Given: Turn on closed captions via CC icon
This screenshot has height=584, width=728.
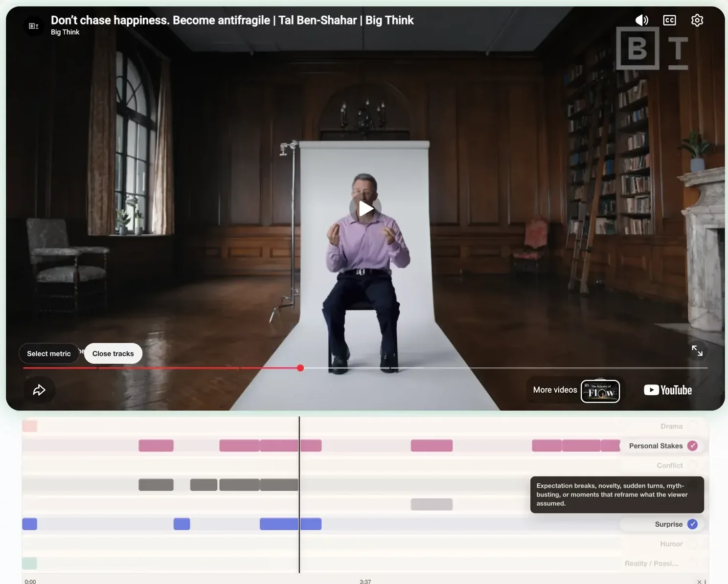Looking at the screenshot, I should (669, 20).
